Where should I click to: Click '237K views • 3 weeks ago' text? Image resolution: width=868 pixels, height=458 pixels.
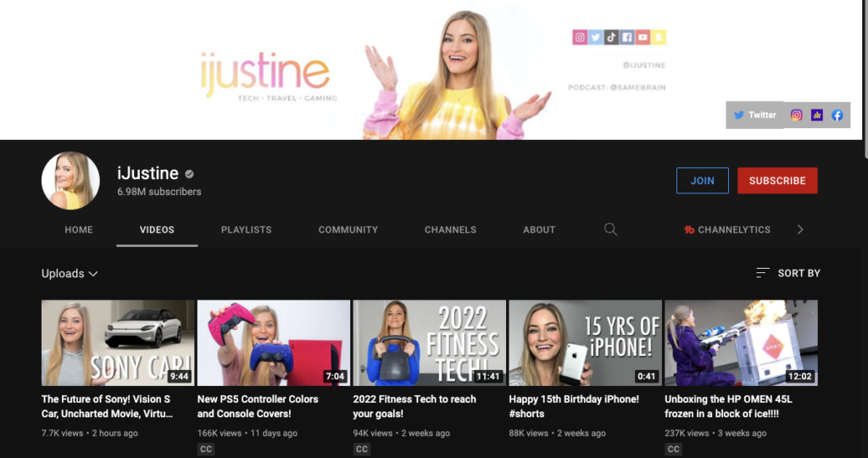[x=715, y=433]
